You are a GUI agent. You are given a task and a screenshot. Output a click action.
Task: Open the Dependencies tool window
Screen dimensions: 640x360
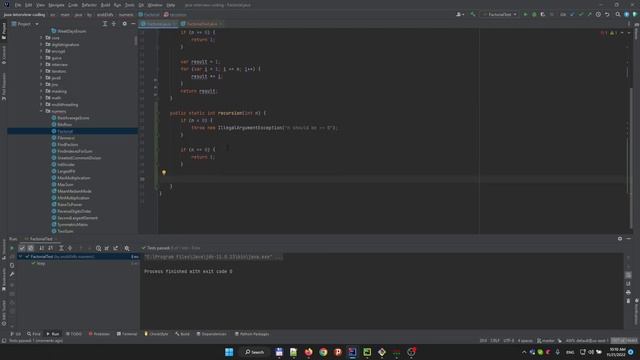[211, 334]
